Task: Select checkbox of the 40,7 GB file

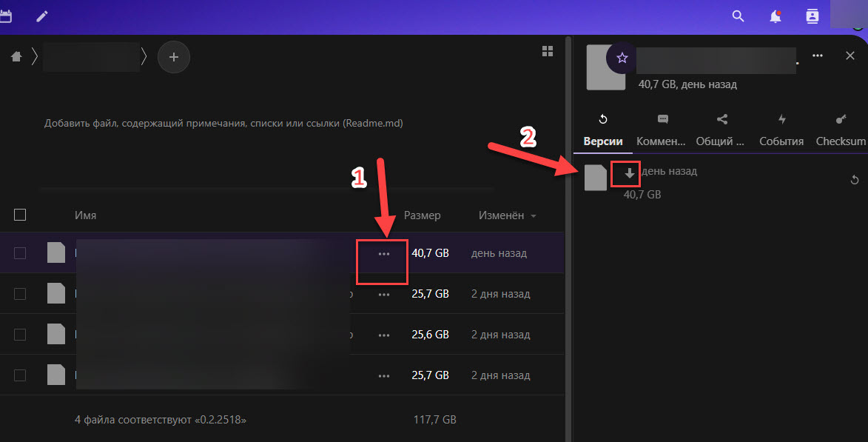Action: pos(20,253)
